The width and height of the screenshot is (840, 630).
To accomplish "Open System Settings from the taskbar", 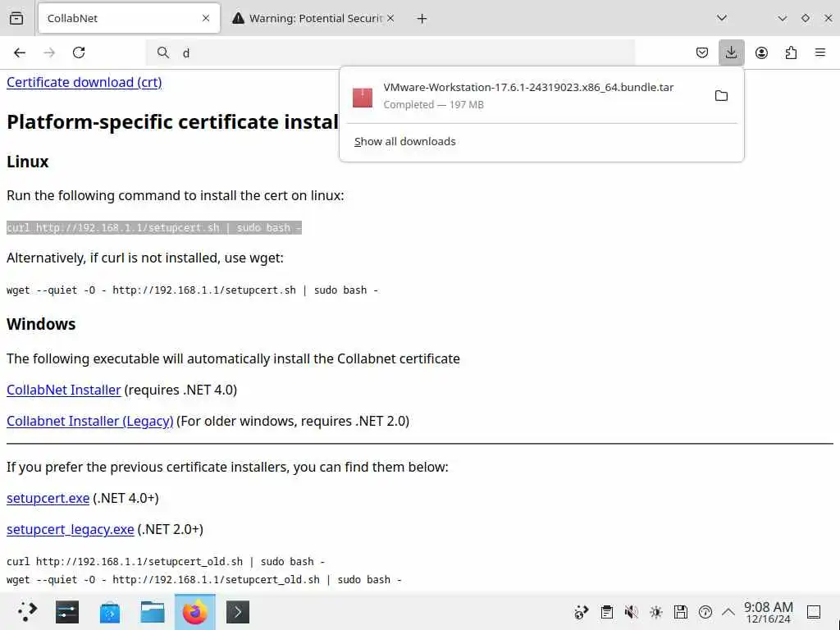I will [67, 612].
